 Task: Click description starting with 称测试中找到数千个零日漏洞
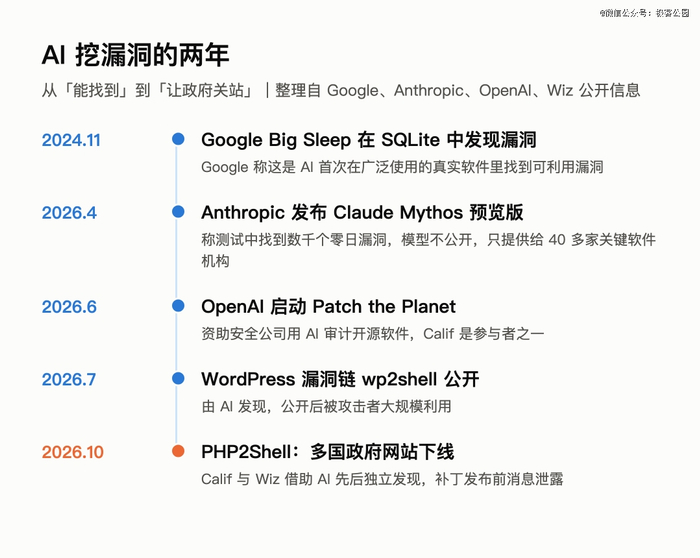pos(429,250)
